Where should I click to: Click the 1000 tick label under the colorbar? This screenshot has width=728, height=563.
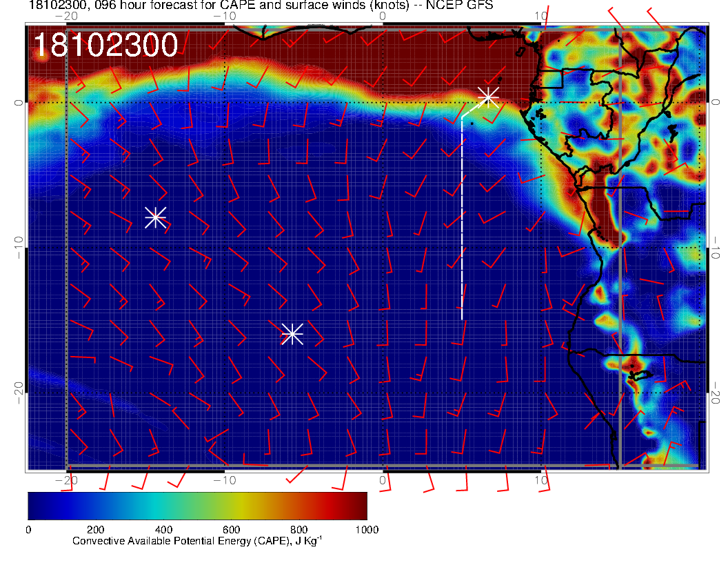(x=366, y=530)
